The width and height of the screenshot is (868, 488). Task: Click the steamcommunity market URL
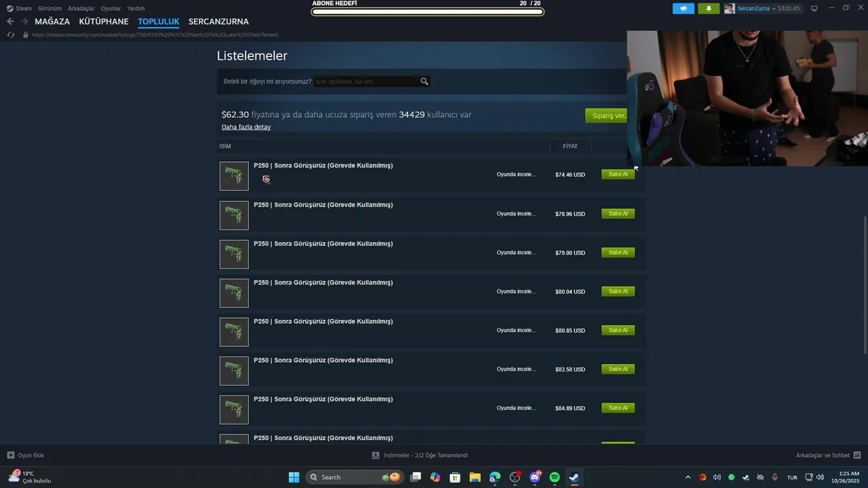coord(155,35)
